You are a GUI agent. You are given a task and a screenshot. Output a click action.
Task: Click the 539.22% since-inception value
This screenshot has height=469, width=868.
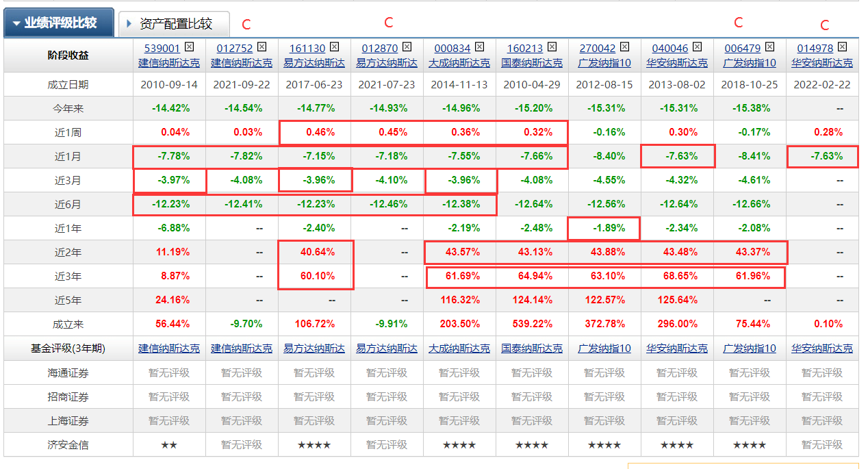click(x=532, y=325)
